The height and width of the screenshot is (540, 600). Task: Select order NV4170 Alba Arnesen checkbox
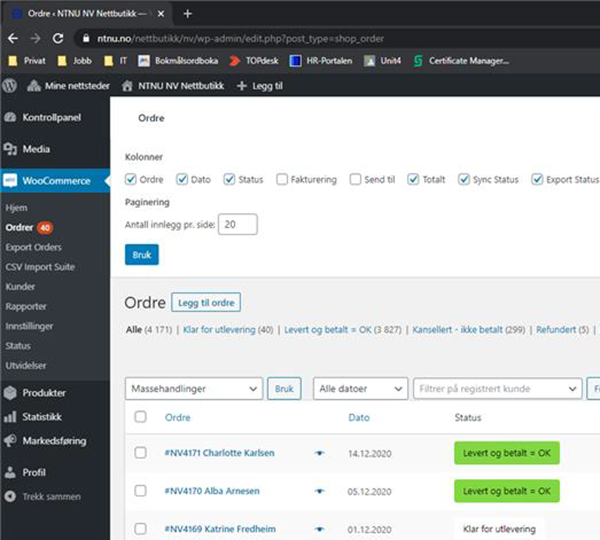pos(140,491)
